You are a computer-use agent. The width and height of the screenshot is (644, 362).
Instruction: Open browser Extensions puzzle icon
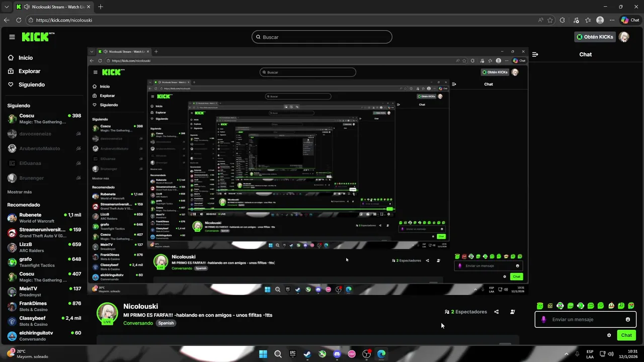tap(562, 20)
